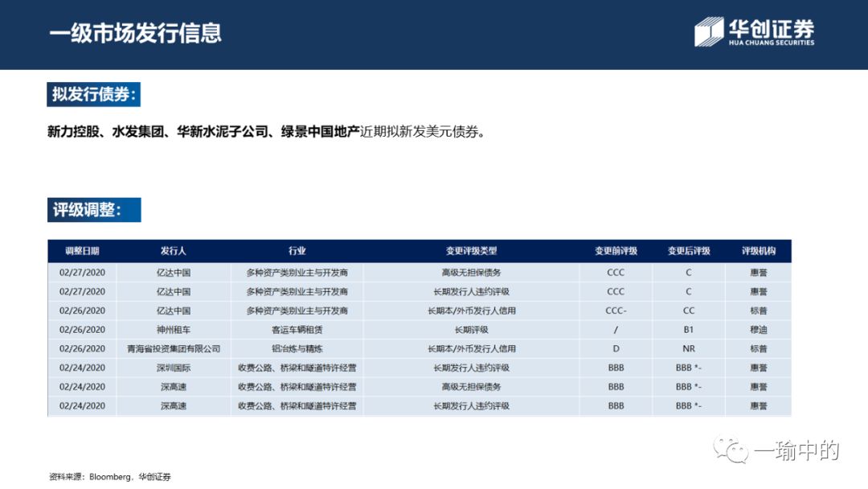Click the phrase 近期拟新发美元债券
The image size is (868, 489).
tap(419, 132)
